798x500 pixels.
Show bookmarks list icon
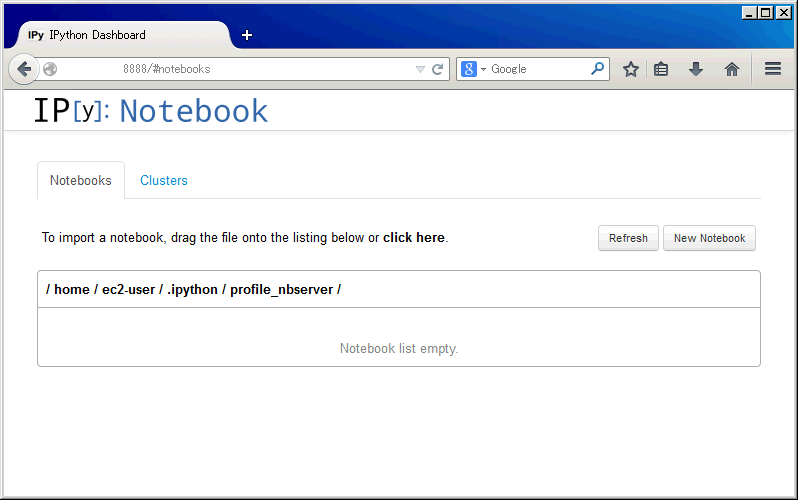pos(661,69)
